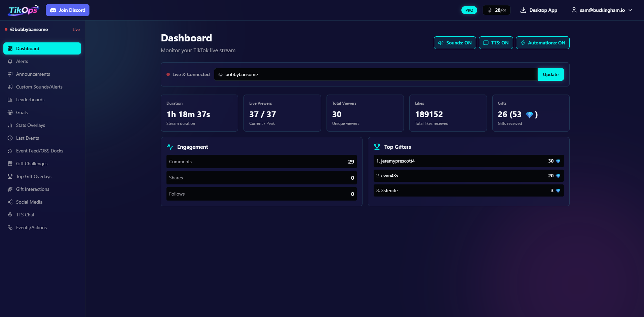This screenshot has height=317, width=644.
Task: Open Top Gift Overlays page
Action: tap(42, 176)
